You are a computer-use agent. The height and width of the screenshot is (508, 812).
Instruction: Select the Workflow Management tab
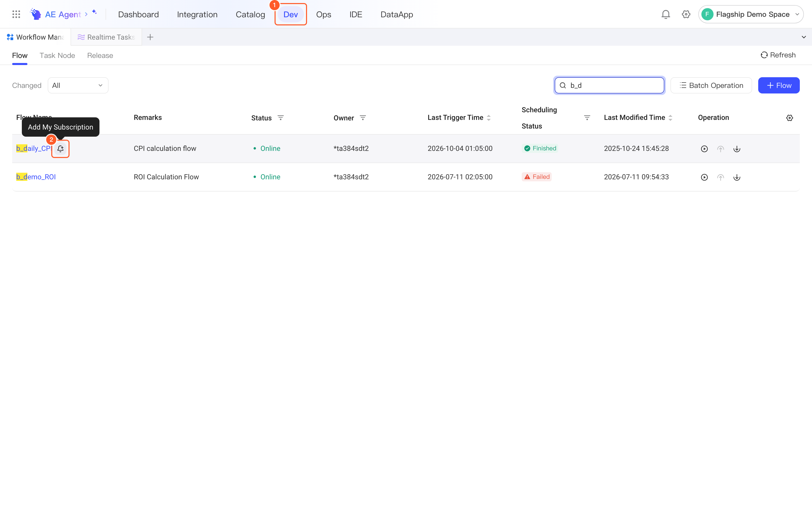[35, 37]
